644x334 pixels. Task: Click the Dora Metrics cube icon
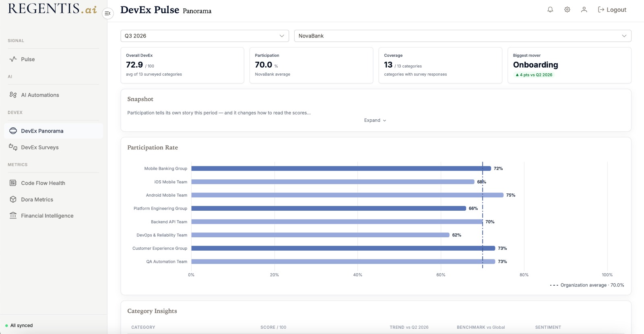click(13, 199)
